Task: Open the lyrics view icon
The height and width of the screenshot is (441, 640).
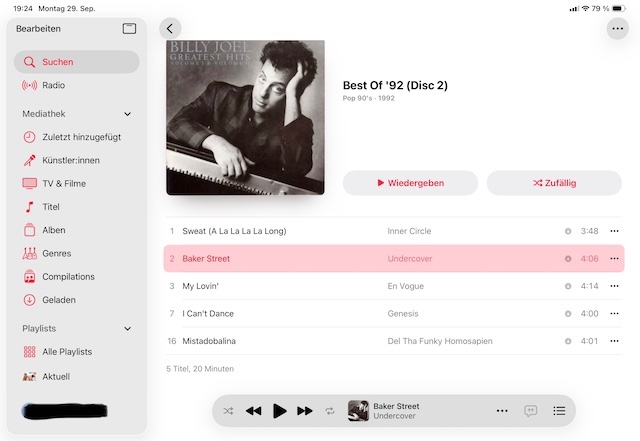Action: point(530,411)
